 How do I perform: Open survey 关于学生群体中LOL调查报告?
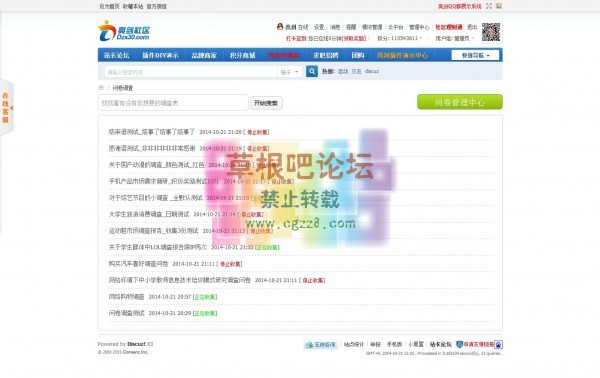(158, 247)
